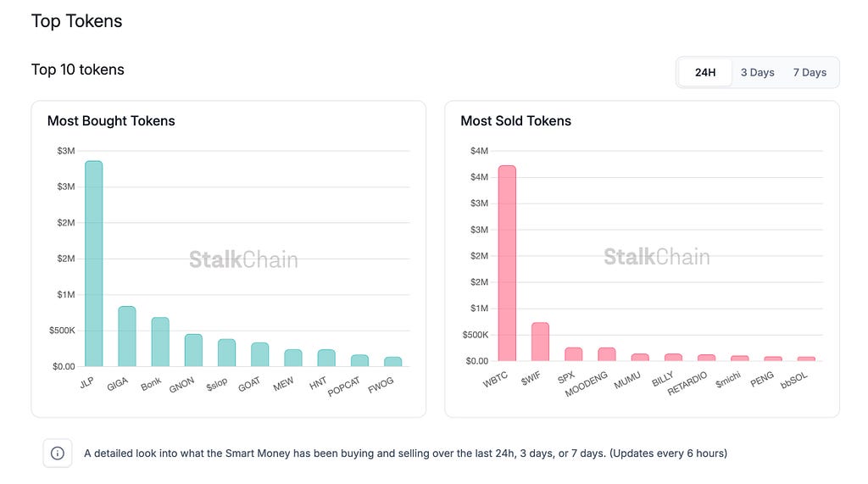Click the Bonk bar in bought chart
868x484 pixels.
tap(160, 342)
